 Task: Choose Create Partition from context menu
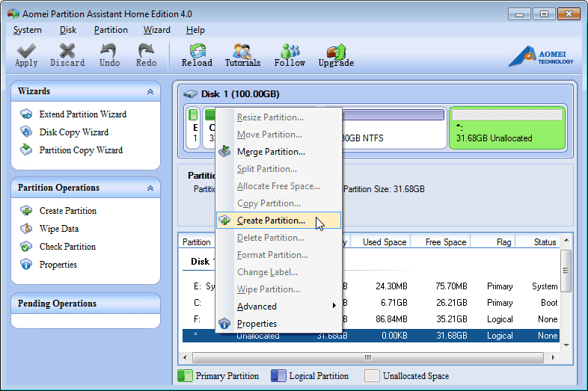(x=278, y=221)
